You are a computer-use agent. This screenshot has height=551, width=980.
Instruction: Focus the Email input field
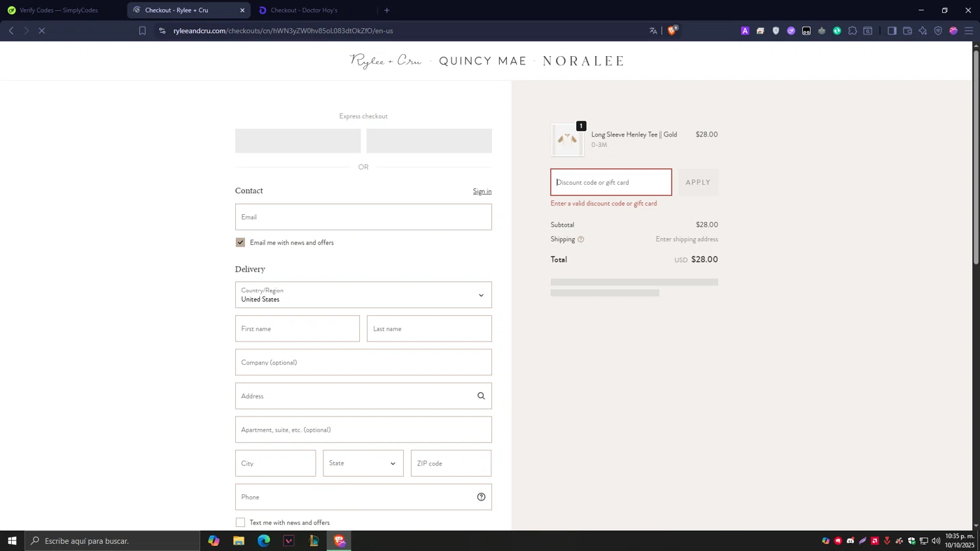pyautogui.click(x=363, y=217)
